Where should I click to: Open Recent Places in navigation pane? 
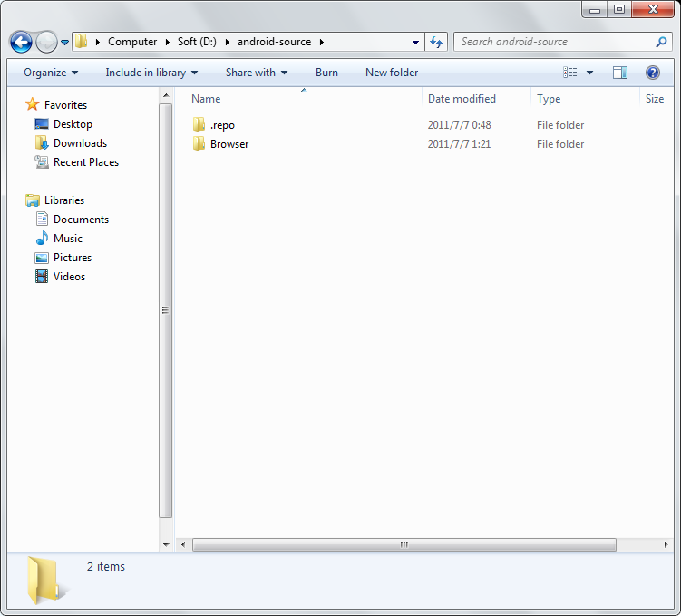[x=86, y=162]
